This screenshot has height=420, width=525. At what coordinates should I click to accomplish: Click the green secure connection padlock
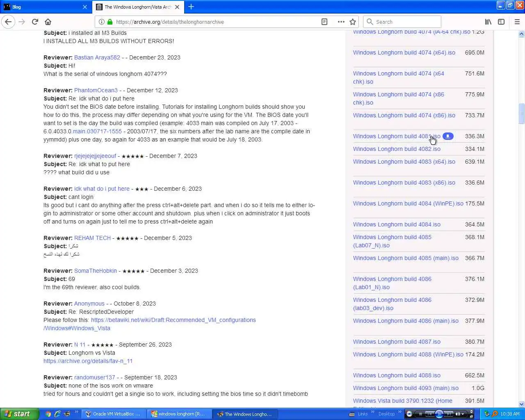point(110,22)
